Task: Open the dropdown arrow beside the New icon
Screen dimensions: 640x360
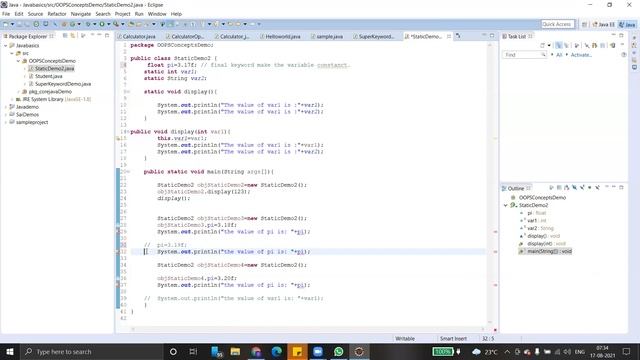Action: (x=12, y=24)
